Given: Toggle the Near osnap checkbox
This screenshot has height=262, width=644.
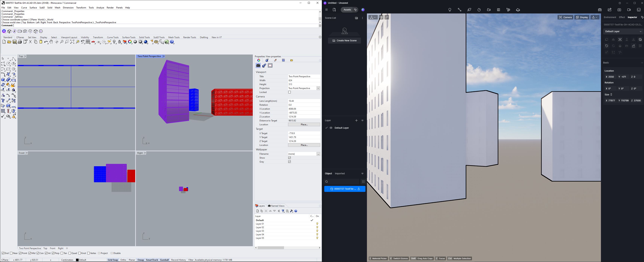Looking at the screenshot, I should [x=11, y=253].
